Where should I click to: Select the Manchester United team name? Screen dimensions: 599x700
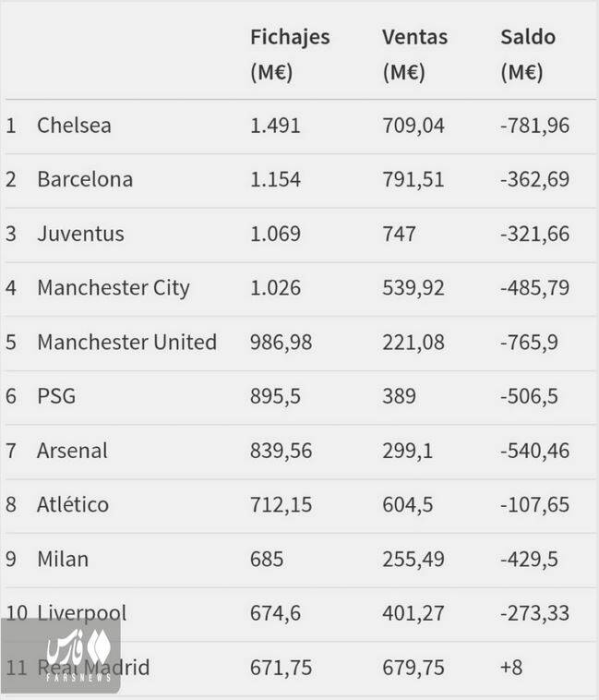126,343
